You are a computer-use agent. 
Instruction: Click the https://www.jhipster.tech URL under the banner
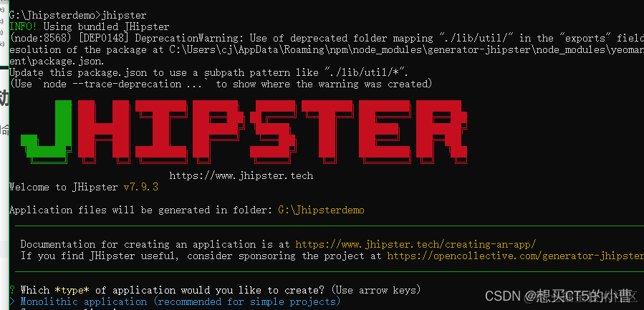(x=241, y=175)
